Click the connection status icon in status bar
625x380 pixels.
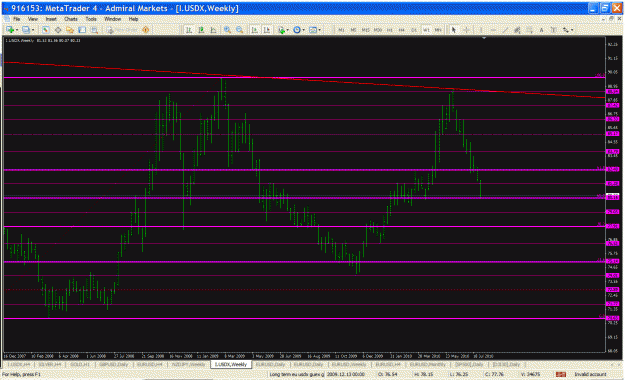point(561,374)
